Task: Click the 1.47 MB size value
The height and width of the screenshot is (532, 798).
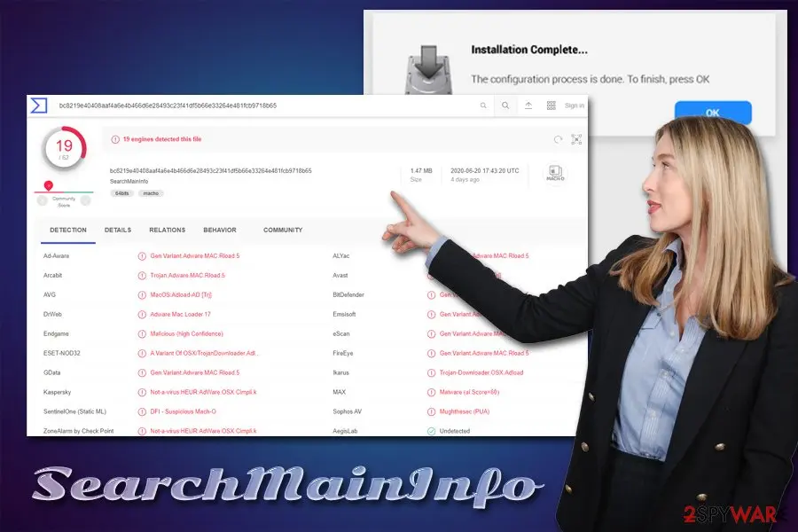Action: pos(421,171)
